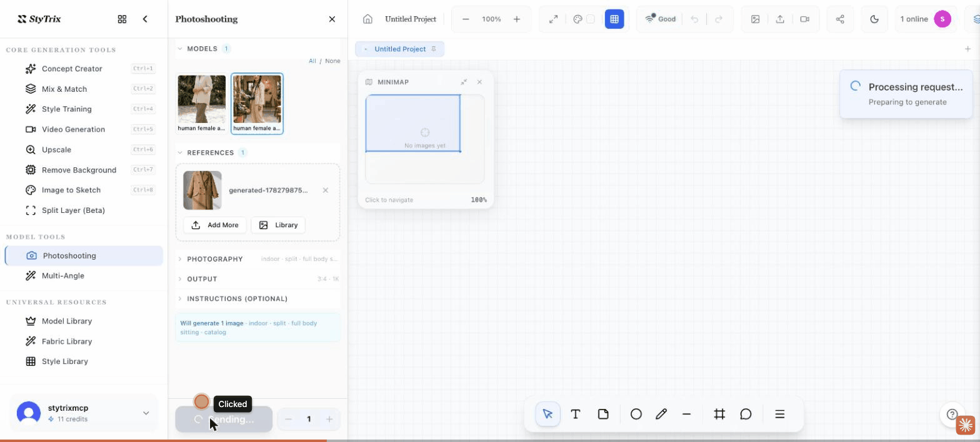Screen dimensions: 980x442
Task: Select Photoshooting in Model Tools
Action: tap(84, 255)
